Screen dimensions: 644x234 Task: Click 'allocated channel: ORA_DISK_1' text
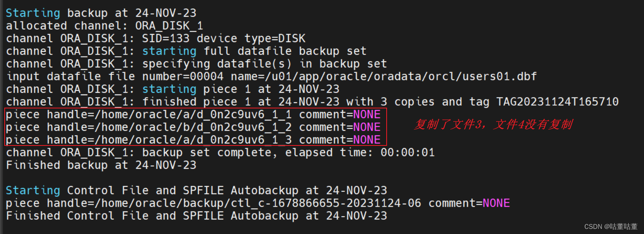pos(104,26)
